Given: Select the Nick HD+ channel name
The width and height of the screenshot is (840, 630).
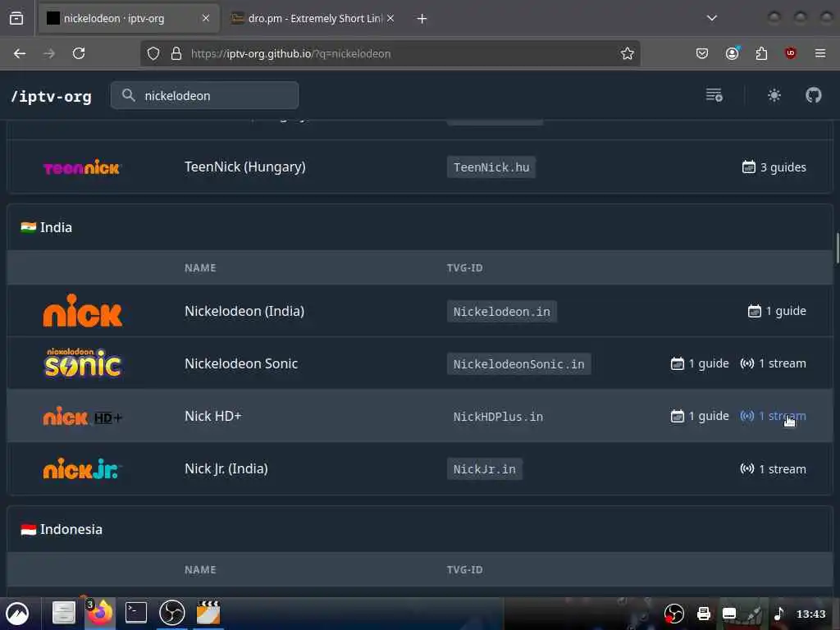Looking at the screenshot, I should tap(212, 416).
